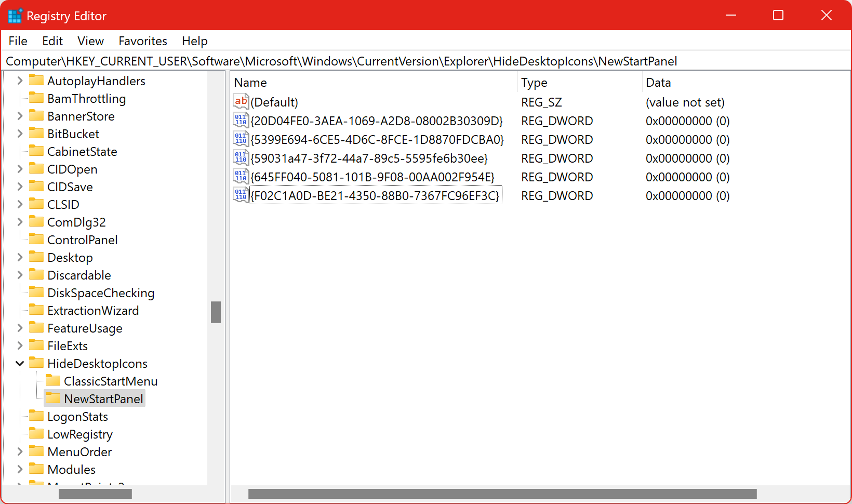
Task: Click the BannerStore folder icon
Action: (36, 115)
